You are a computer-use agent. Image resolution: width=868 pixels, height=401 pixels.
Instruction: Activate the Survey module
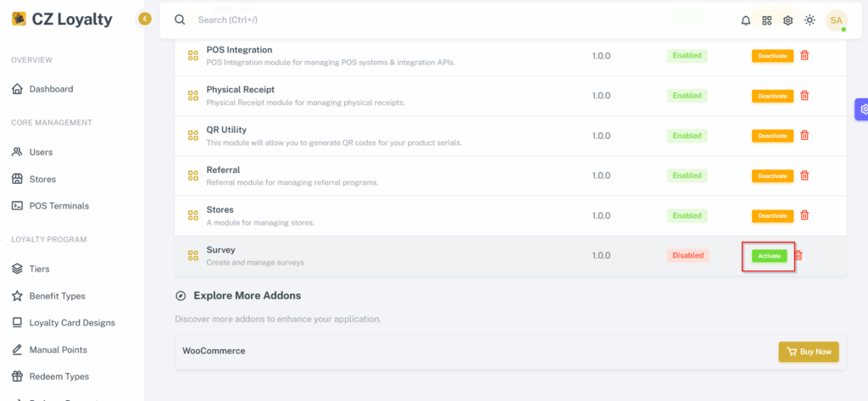coord(769,256)
